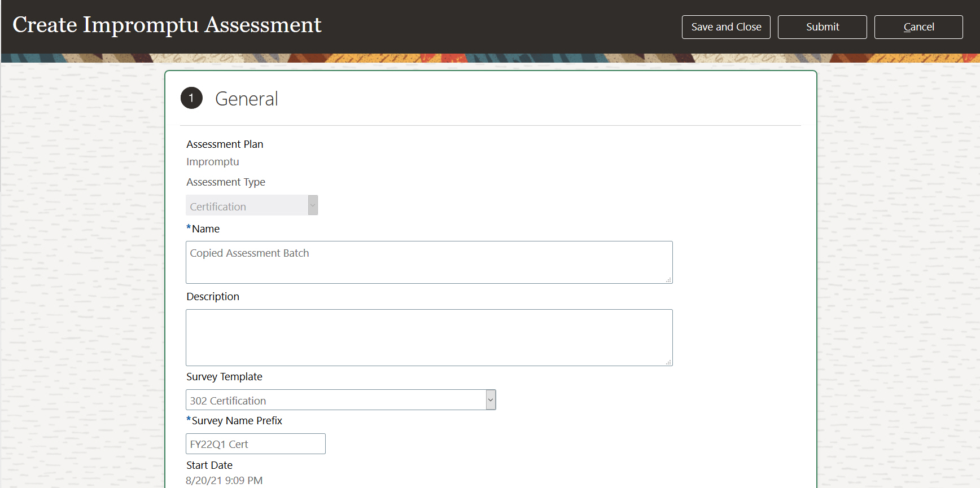Image resolution: width=980 pixels, height=488 pixels.
Task: Click the Assessment Type dropdown arrow
Action: click(x=313, y=205)
